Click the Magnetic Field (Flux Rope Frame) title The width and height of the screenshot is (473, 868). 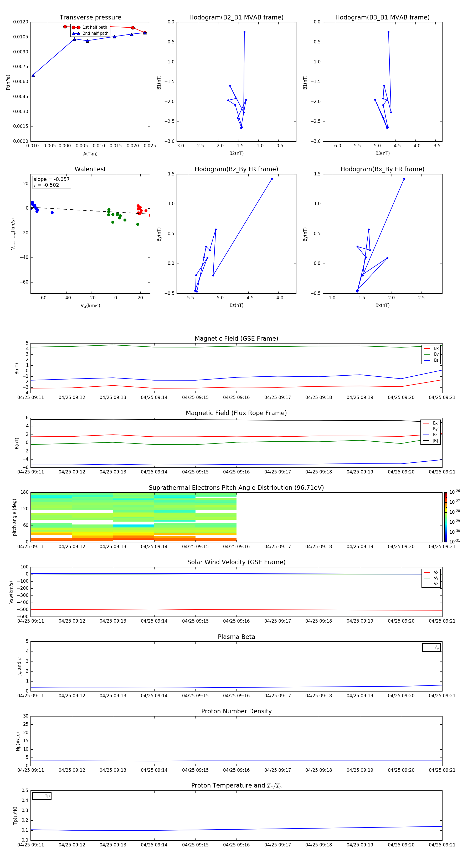coord(236,413)
